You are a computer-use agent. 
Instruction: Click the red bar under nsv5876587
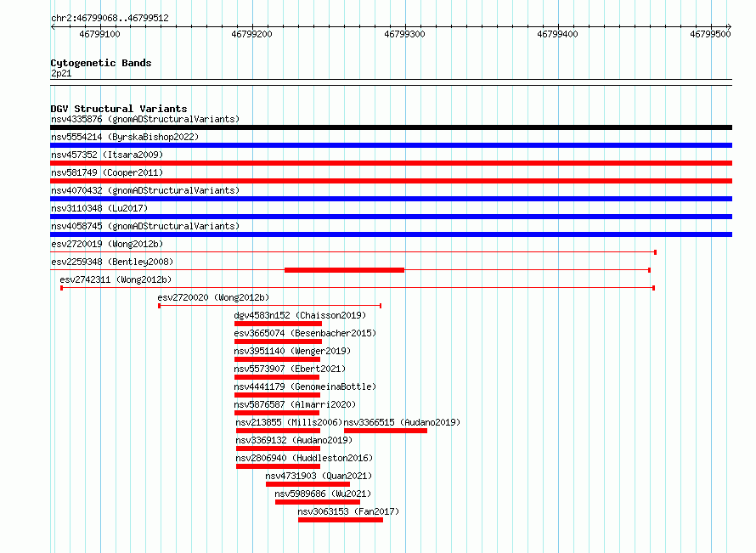[277, 413]
